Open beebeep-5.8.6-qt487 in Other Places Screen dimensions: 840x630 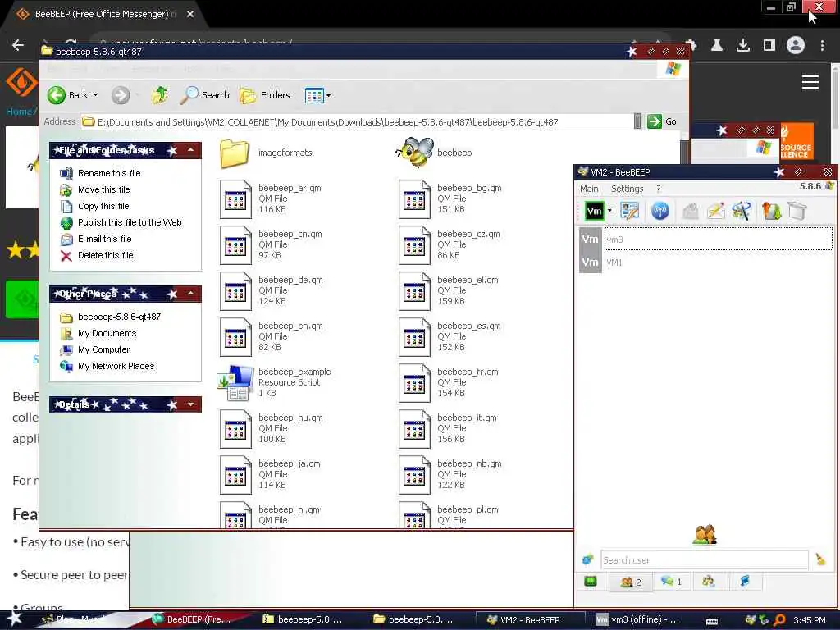(x=120, y=317)
